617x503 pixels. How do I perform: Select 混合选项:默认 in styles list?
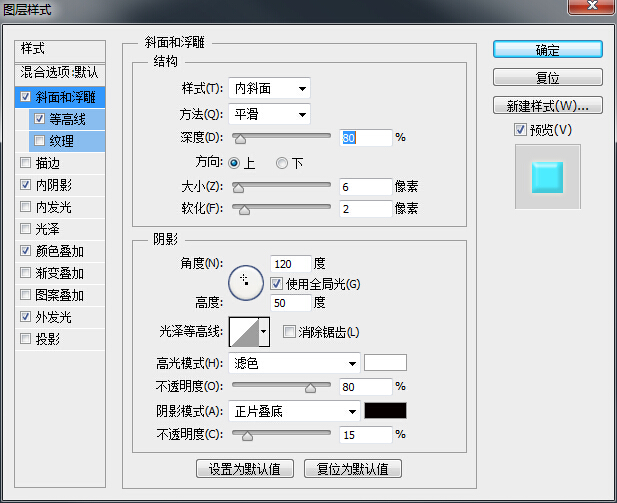point(60,73)
